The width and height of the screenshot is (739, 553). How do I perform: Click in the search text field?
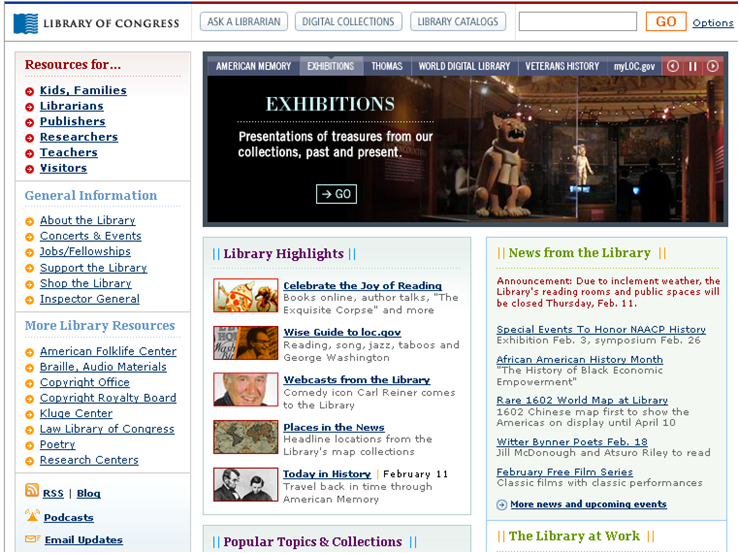(x=578, y=22)
